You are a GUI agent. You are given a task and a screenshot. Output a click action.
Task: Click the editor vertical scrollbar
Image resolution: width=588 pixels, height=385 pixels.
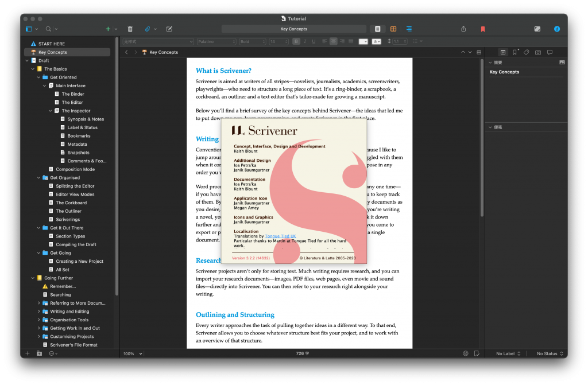point(482,138)
